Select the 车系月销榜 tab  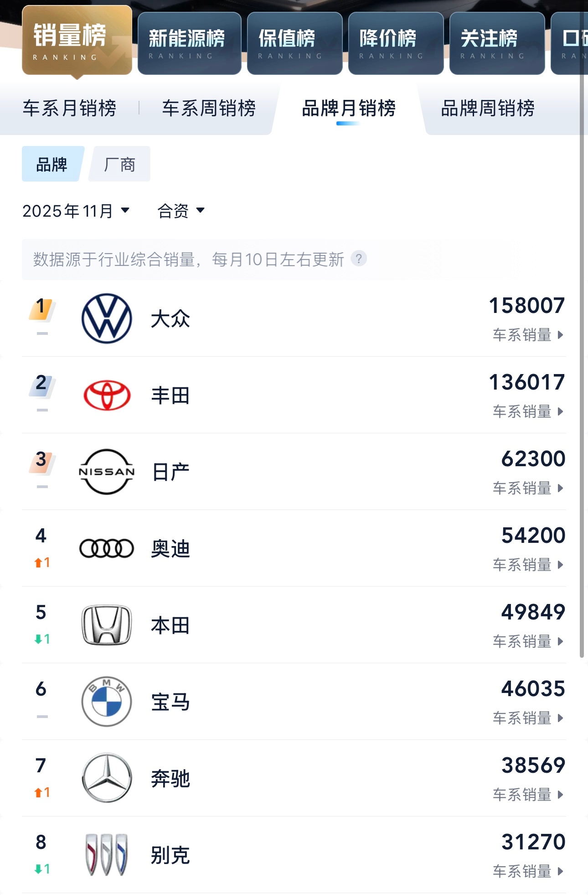70,109
